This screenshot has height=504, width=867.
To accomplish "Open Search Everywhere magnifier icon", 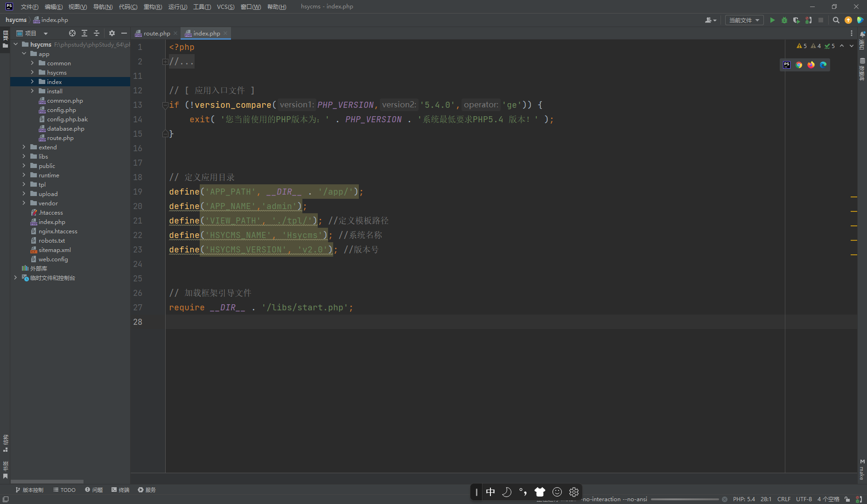I will [x=836, y=20].
